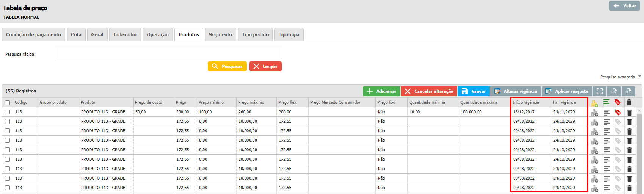Click the floppy disk icon on Gravar
This screenshot has height=194, width=644.
coord(465,91)
